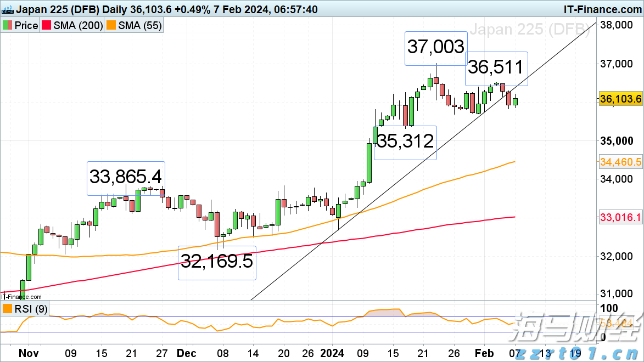This screenshot has width=644, height=362.
Task: Click the IT-Finance.com link at top right
Action: [601, 9]
